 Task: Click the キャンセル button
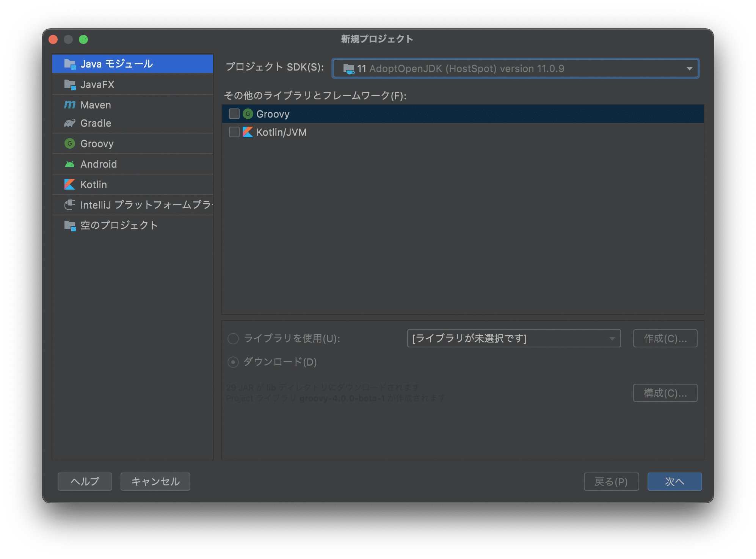tap(155, 482)
